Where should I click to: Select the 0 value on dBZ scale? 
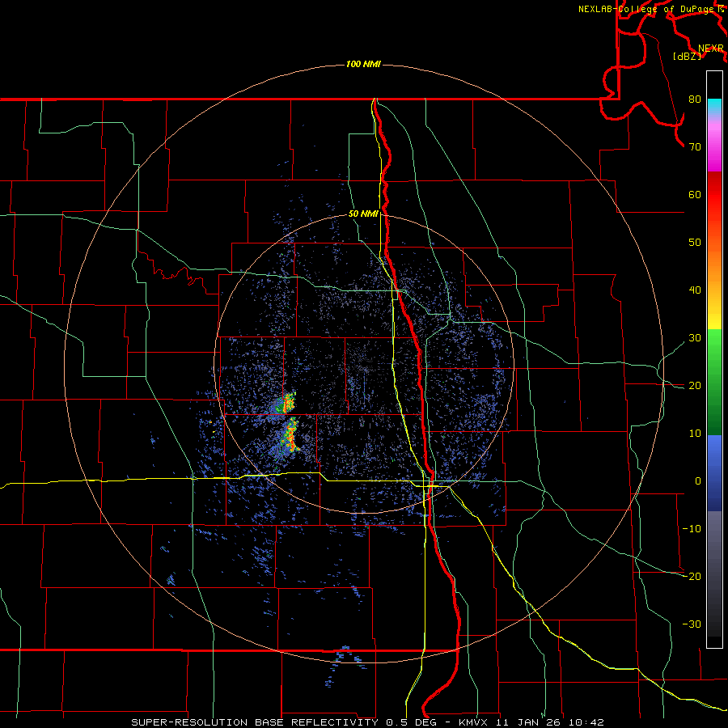click(698, 481)
